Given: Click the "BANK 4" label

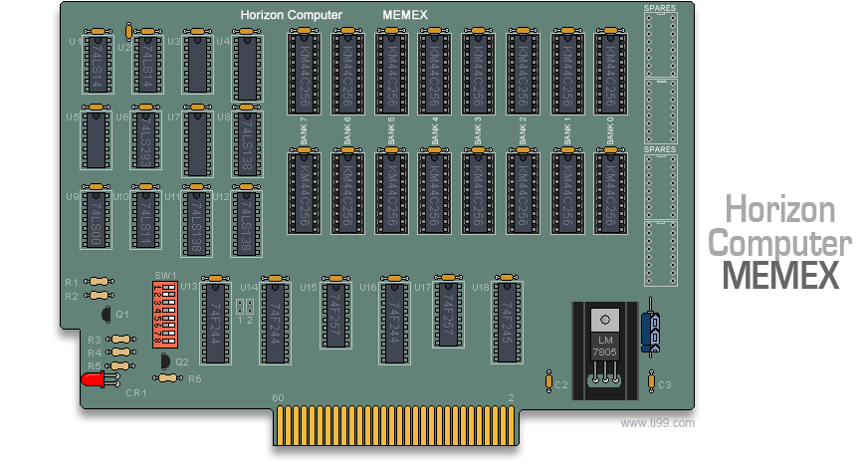Looking at the screenshot, I should (x=435, y=131).
